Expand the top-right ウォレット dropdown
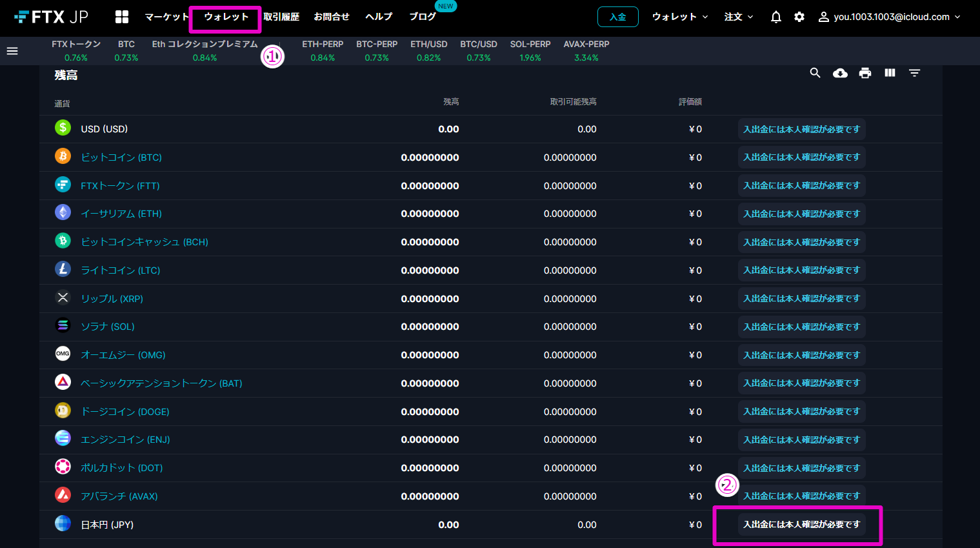This screenshot has width=980, height=548. [680, 17]
